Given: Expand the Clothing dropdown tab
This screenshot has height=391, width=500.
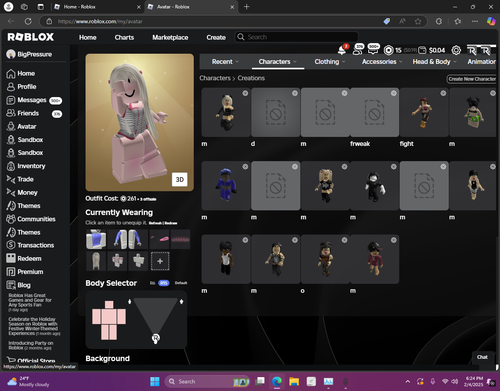Looking at the screenshot, I should 330,62.
